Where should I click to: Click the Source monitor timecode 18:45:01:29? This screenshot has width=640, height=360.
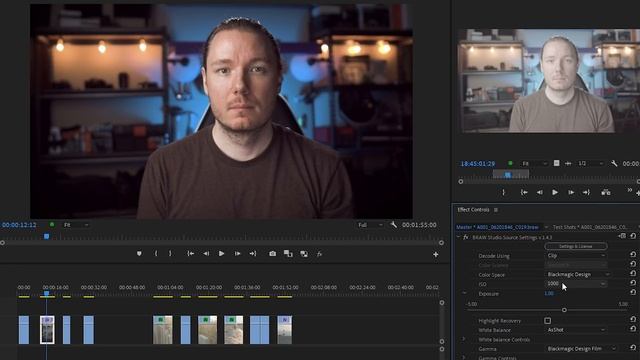478,164
